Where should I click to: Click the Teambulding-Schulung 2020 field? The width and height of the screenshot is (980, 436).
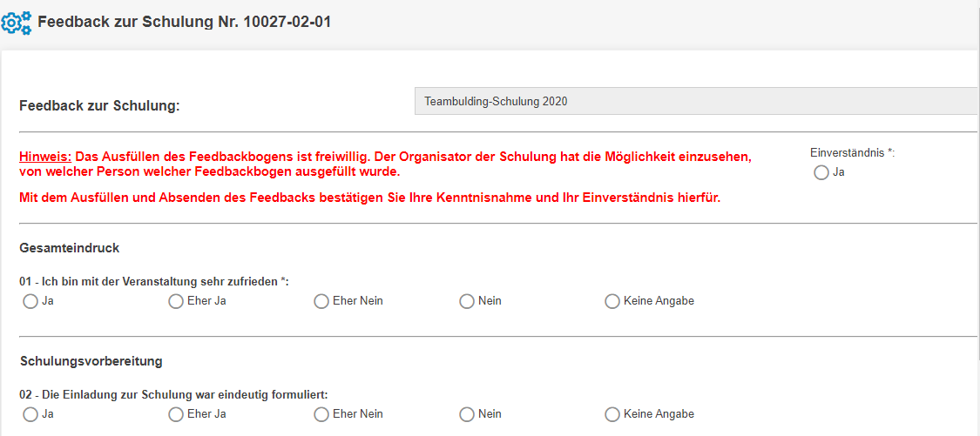(x=696, y=102)
